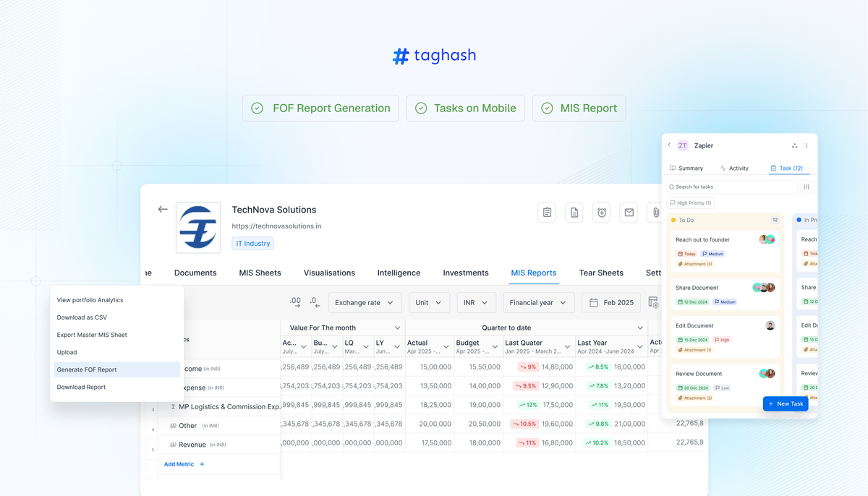Image resolution: width=868 pixels, height=496 pixels.
Task: Switch to the Tear Sheets tab
Action: [601, 273]
